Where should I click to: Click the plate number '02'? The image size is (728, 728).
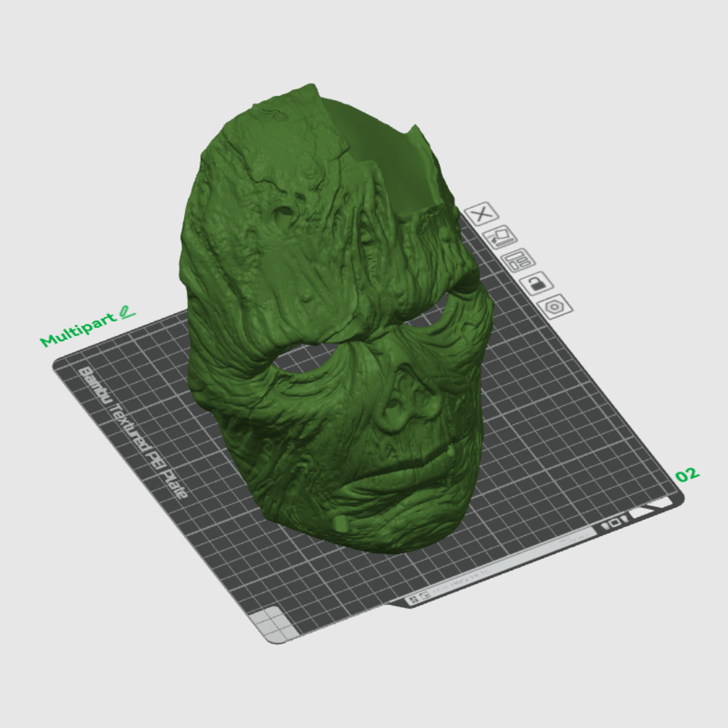687,475
